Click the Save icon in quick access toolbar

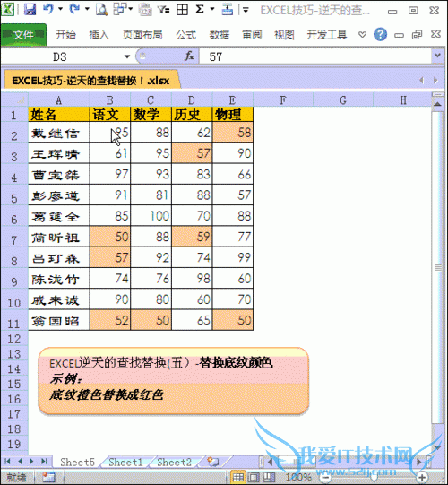click(x=30, y=9)
